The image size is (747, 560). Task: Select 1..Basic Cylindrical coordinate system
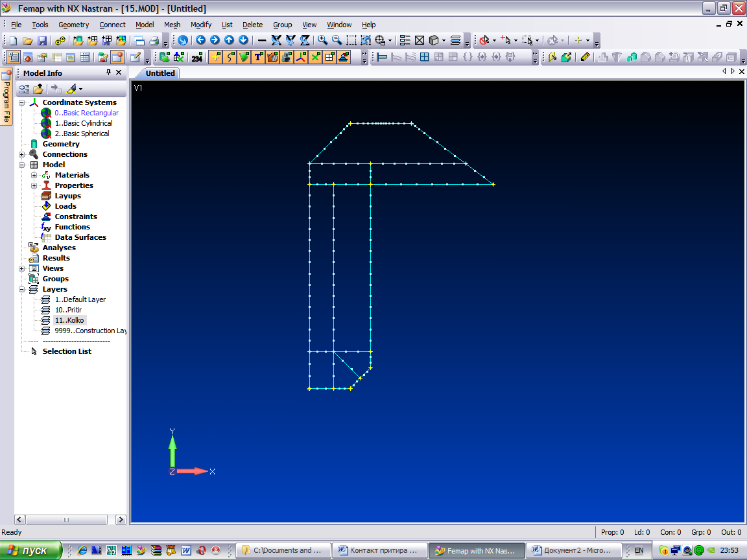coord(84,123)
